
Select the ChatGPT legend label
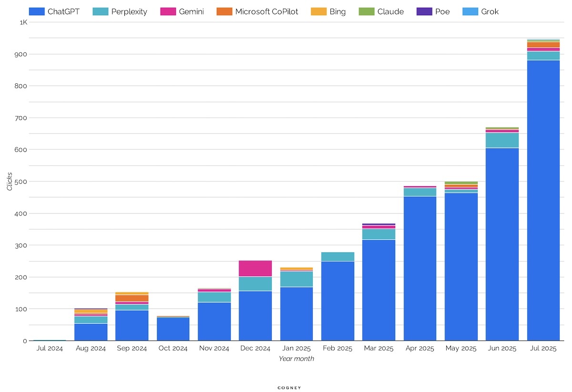click(63, 11)
